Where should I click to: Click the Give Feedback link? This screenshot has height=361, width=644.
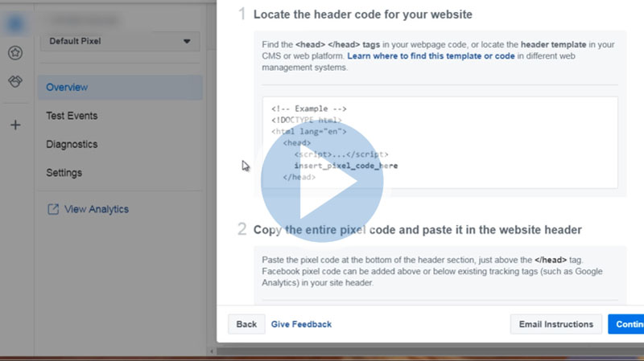(x=301, y=324)
